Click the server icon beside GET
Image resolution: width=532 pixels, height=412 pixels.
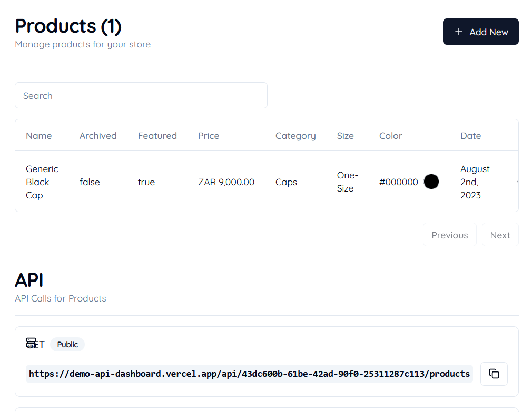click(x=31, y=343)
